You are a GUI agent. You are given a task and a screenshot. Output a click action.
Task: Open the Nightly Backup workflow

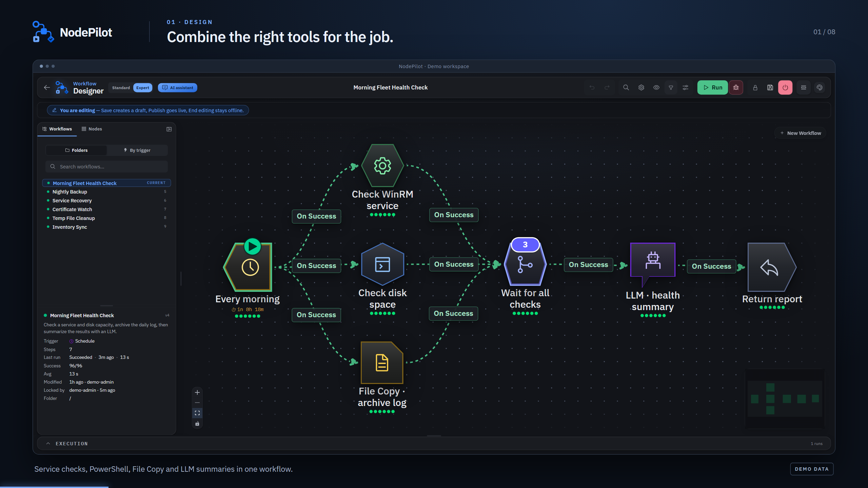point(106,192)
